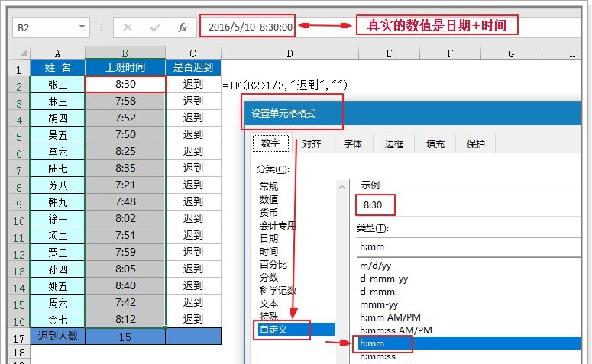Viewport: 592px width, 364px height.
Task: Switch to the 数字 tab
Action: [x=270, y=143]
